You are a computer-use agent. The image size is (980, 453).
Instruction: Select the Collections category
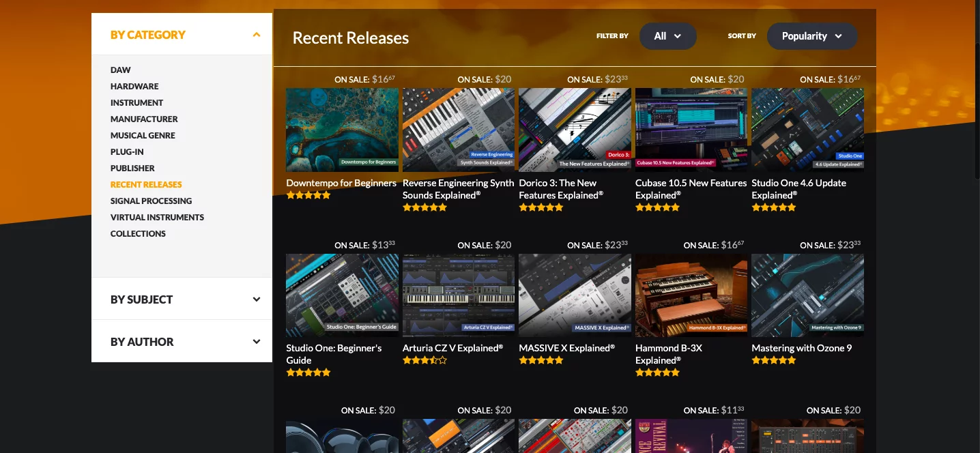(138, 233)
